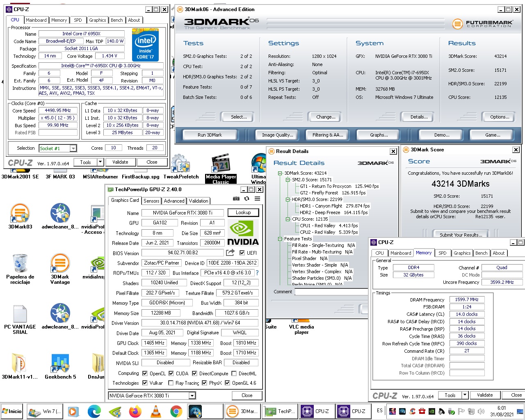The height and width of the screenshot is (420, 525).
Task: Launch Firefox from the taskbar
Action: [135, 411]
